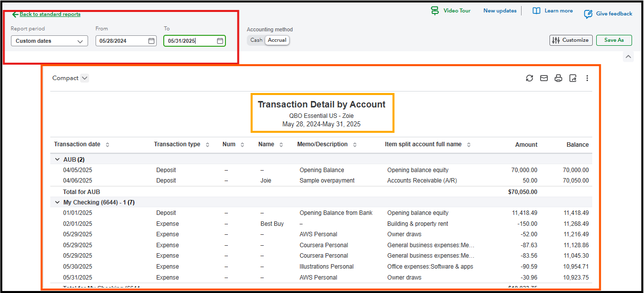The height and width of the screenshot is (293, 644).
Task: Select the Cash accounting method
Action: pyautogui.click(x=256, y=40)
